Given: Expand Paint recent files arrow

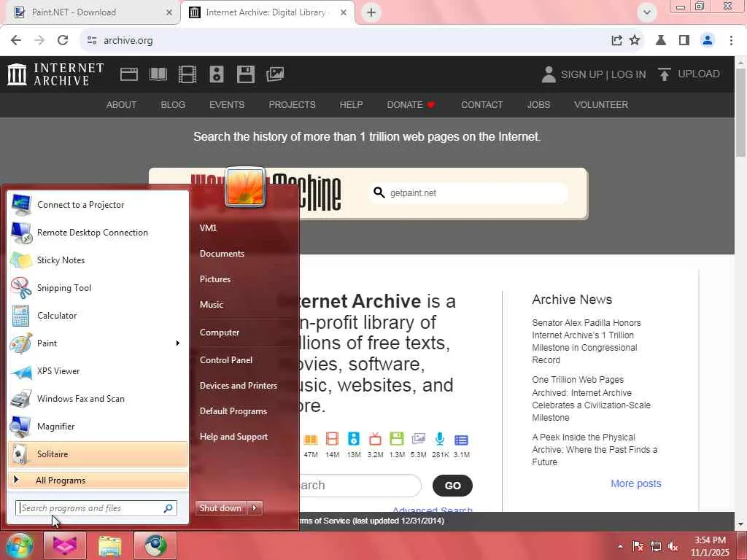Looking at the screenshot, I should (x=178, y=343).
